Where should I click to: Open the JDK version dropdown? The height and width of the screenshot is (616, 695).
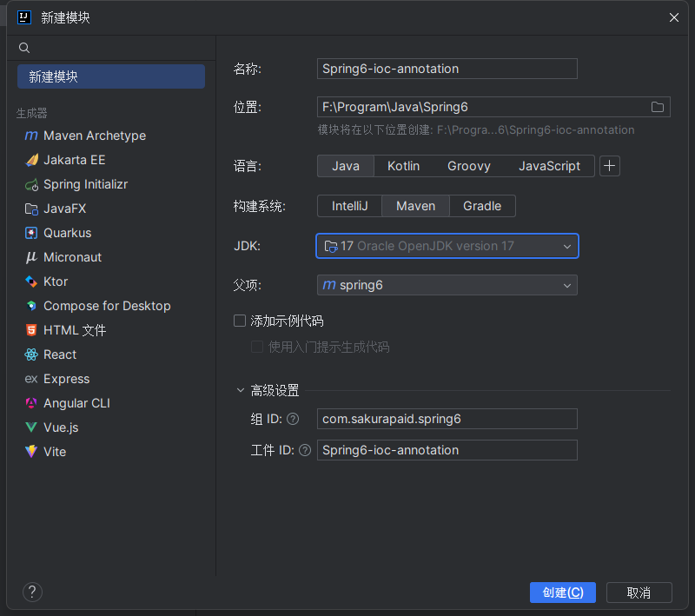(x=447, y=246)
